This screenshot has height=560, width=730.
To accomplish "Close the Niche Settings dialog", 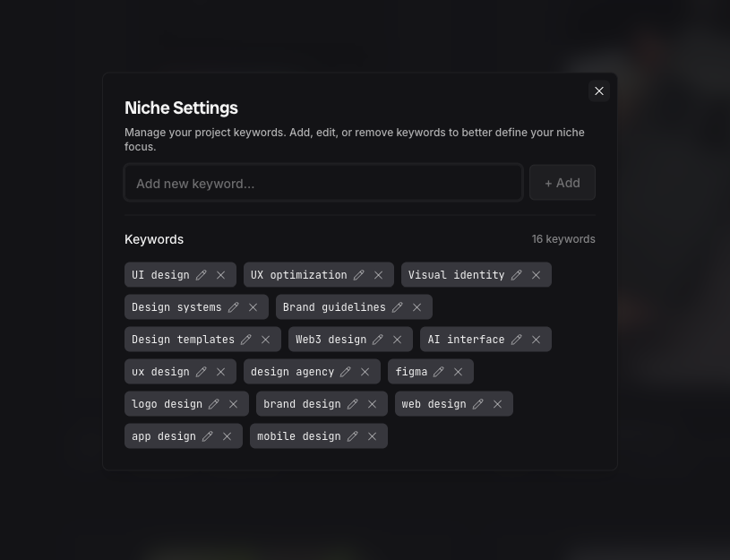I will 599,91.
